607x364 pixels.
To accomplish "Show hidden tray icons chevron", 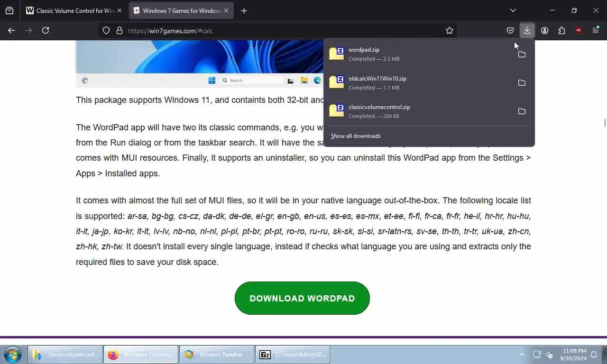I will (x=522, y=355).
